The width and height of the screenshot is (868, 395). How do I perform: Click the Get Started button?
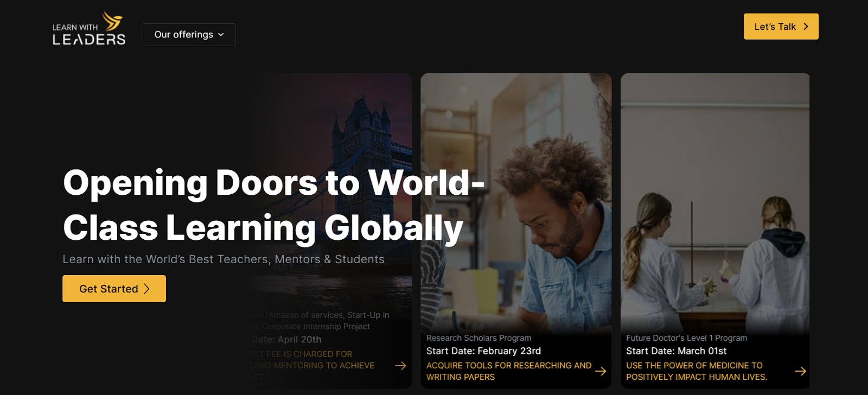point(114,289)
